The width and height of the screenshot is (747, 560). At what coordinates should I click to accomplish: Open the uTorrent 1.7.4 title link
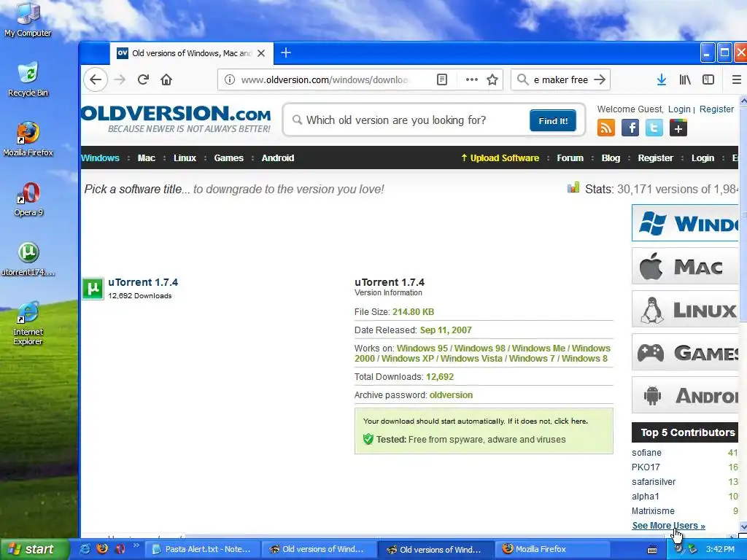point(143,282)
